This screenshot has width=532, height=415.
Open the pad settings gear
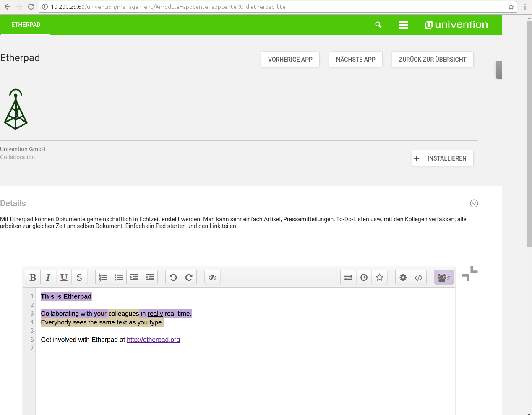[403, 278]
